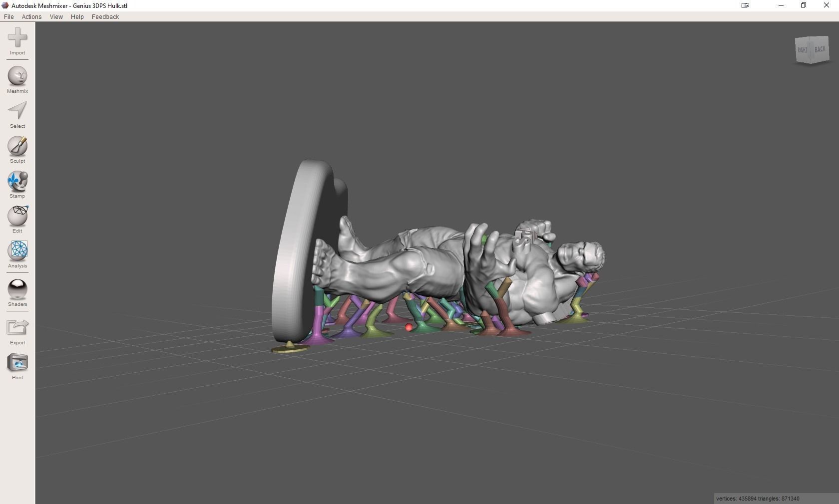Open the Feedback menu

pos(105,16)
